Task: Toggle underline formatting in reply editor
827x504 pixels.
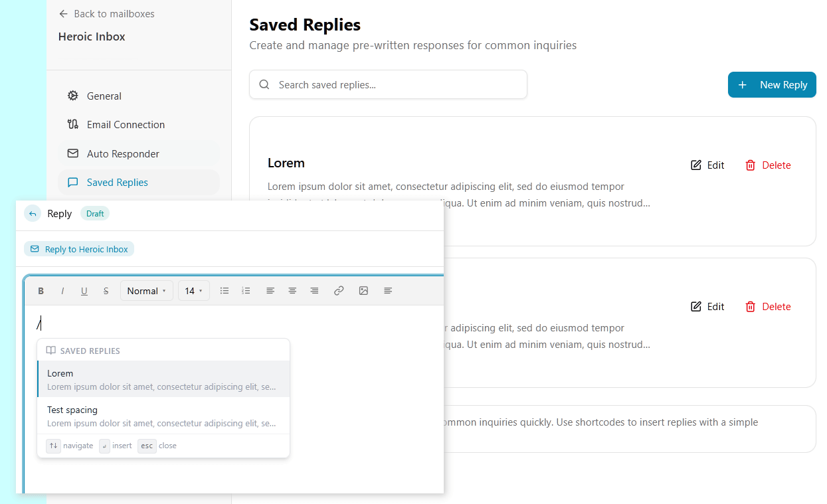Action: pyautogui.click(x=84, y=291)
